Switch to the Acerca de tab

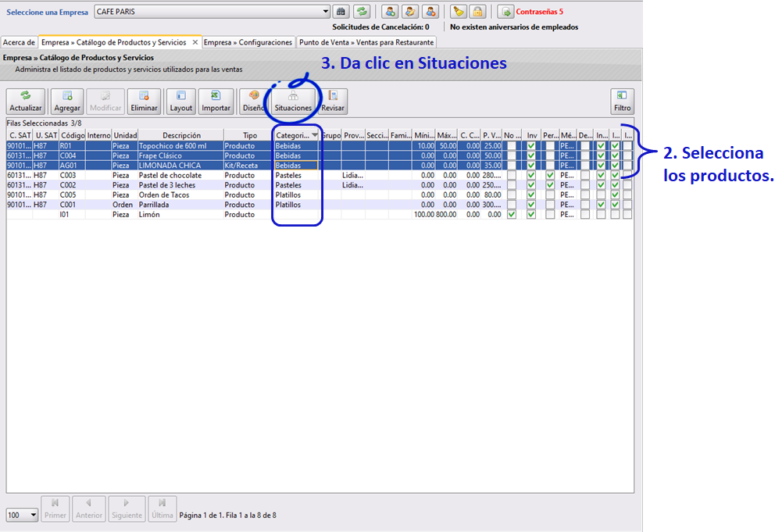(x=19, y=42)
